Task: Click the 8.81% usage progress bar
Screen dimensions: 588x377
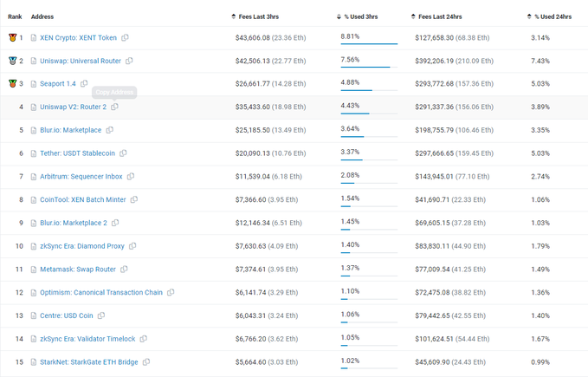Action: (369, 44)
